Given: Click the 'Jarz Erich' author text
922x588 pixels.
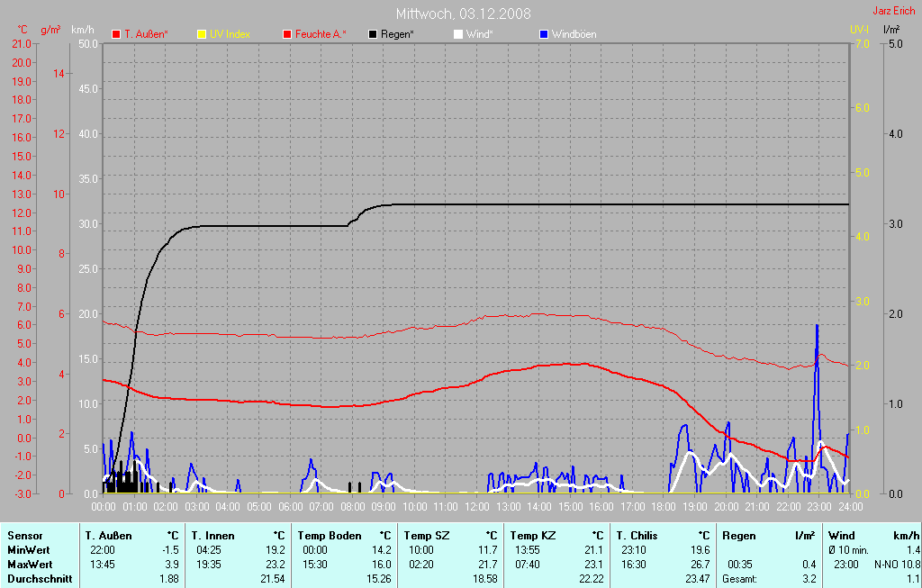Looking at the screenshot, I should pos(894,11).
